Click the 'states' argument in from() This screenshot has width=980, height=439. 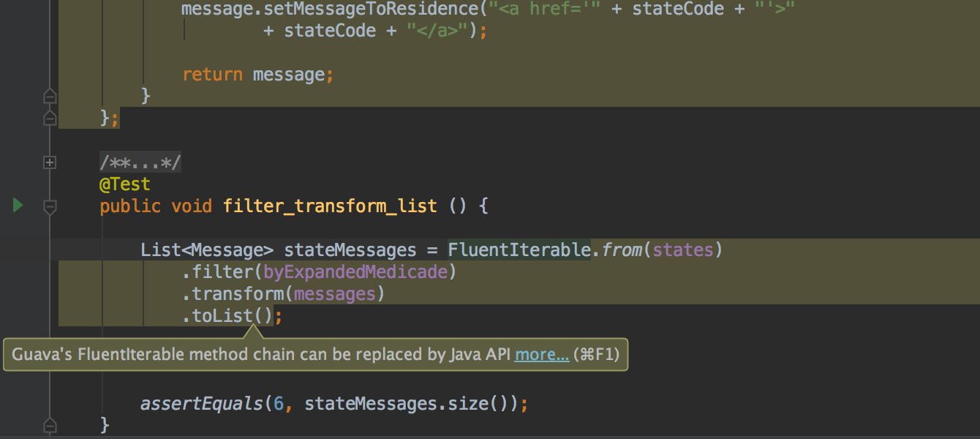click(682, 250)
